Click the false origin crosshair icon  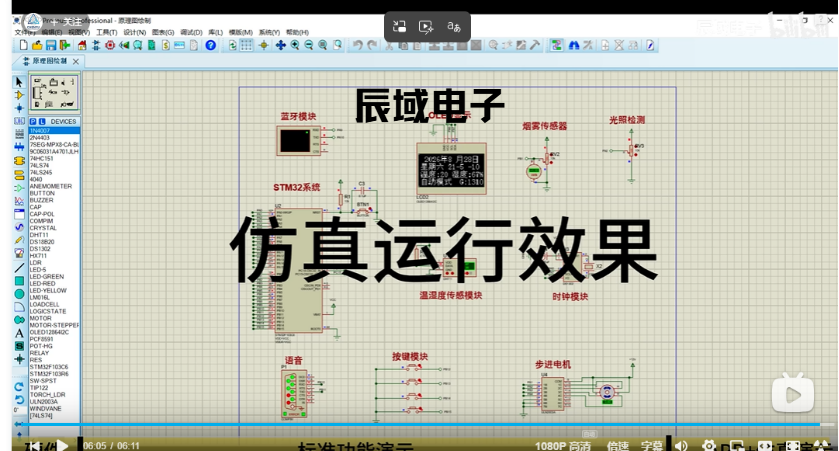click(263, 45)
